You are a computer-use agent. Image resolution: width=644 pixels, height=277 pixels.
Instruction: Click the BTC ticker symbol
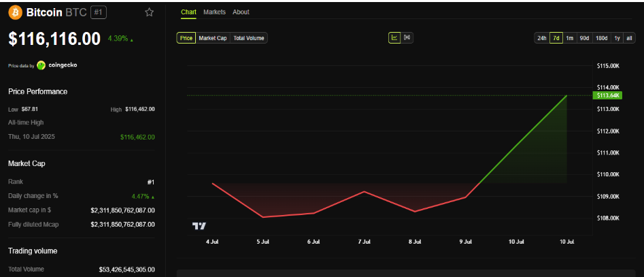(75, 12)
